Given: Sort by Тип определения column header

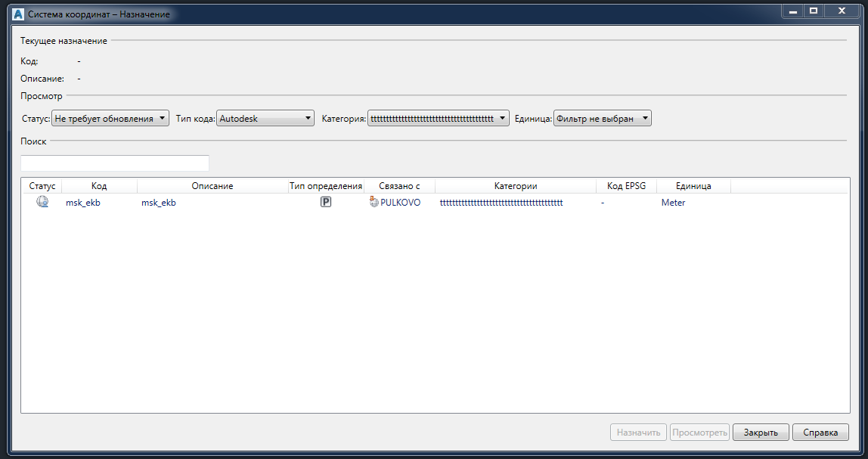Looking at the screenshot, I should pos(326,186).
